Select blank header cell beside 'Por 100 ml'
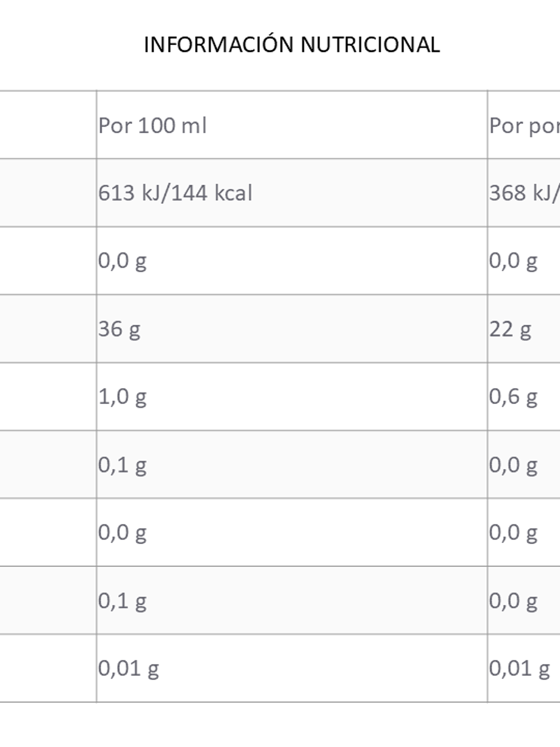Image resolution: width=560 pixels, height=747 pixels. pyautogui.click(x=48, y=125)
